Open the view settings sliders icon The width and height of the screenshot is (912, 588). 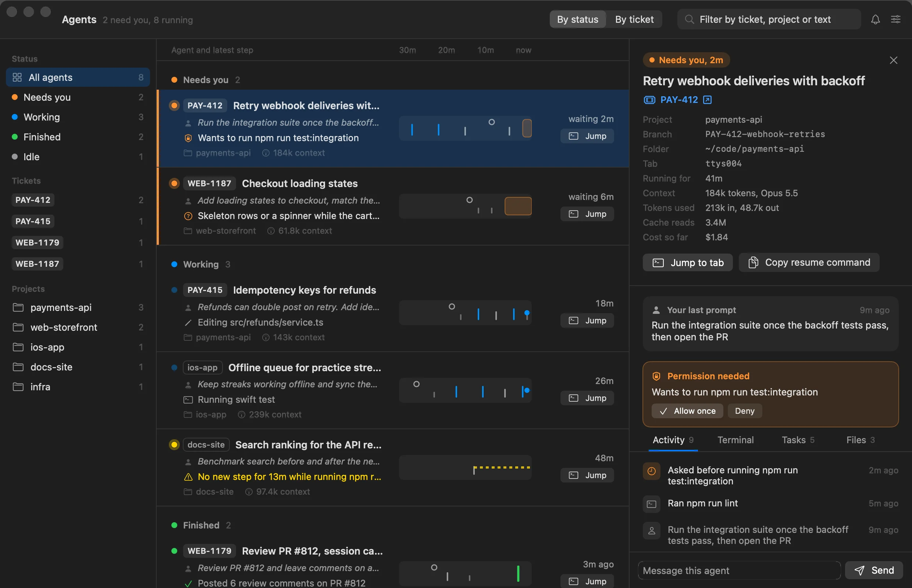[x=895, y=19]
